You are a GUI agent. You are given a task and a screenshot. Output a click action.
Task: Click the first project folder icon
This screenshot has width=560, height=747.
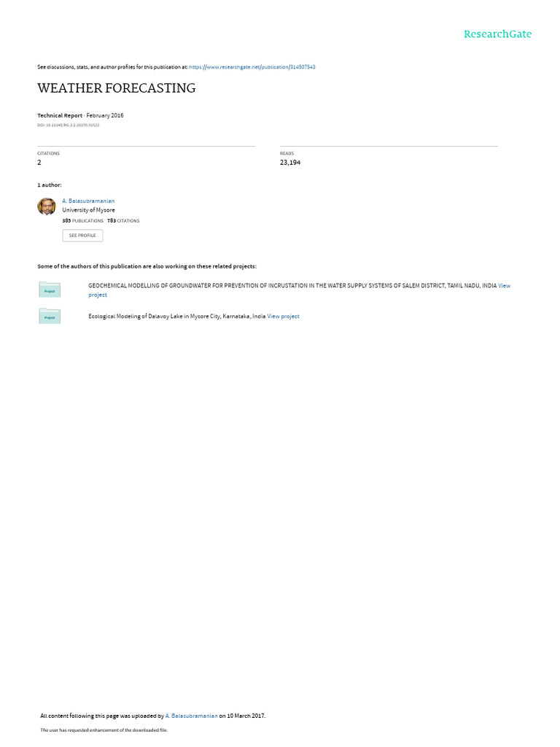(x=50, y=290)
